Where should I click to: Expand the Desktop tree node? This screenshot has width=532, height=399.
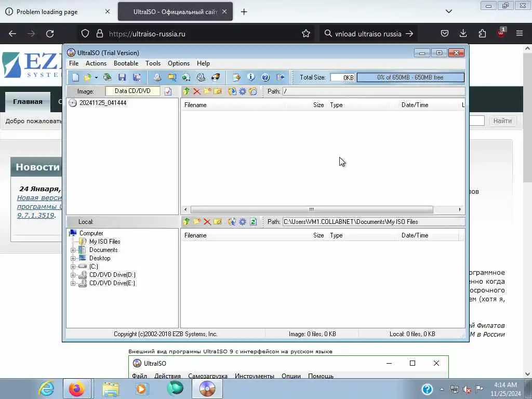(x=73, y=259)
